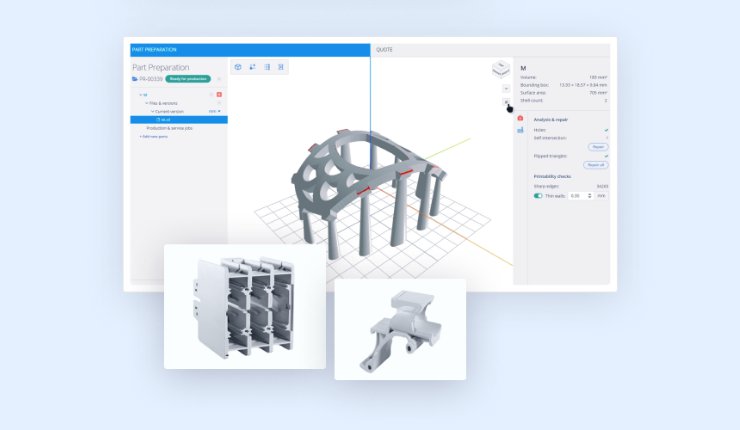Click the thin walls stepper arrows
This screenshot has width=740, height=430.
pyautogui.click(x=590, y=196)
